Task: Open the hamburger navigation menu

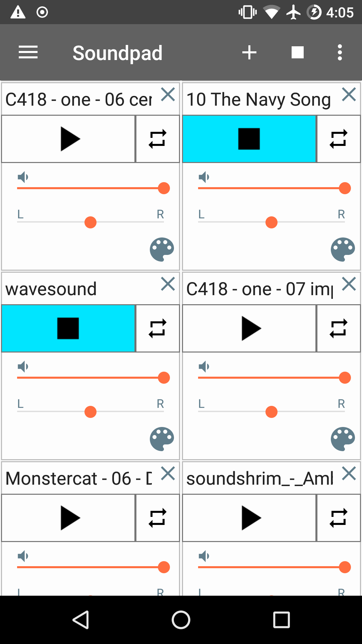Action: (28, 53)
